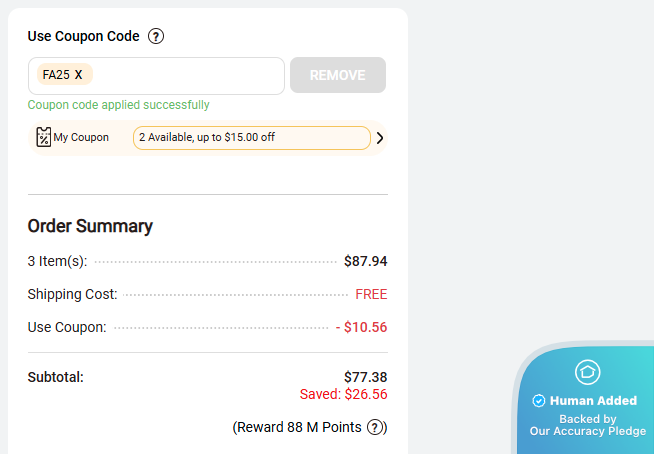Click the house icon in Human Added badge
Viewport: 654px width, 454px height.
pos(587,372)
